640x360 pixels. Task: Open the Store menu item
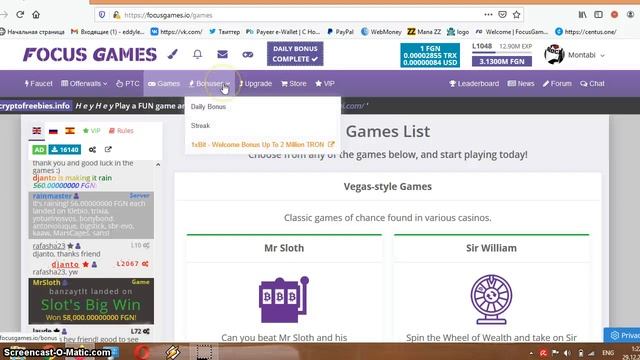coord(293,83)
